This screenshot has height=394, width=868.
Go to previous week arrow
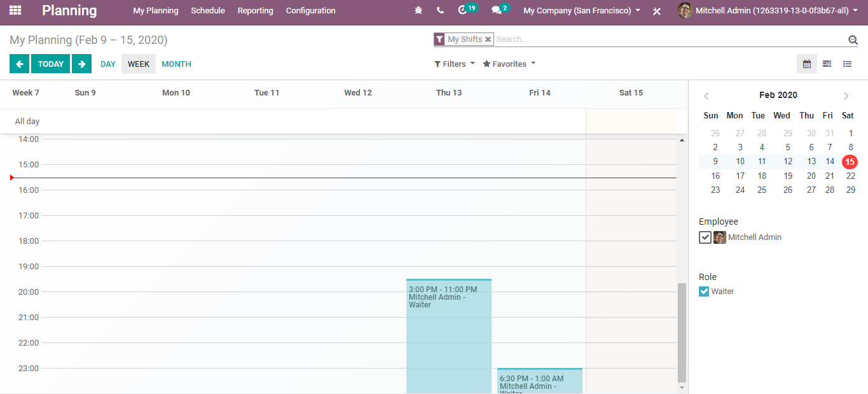(19, 64)
